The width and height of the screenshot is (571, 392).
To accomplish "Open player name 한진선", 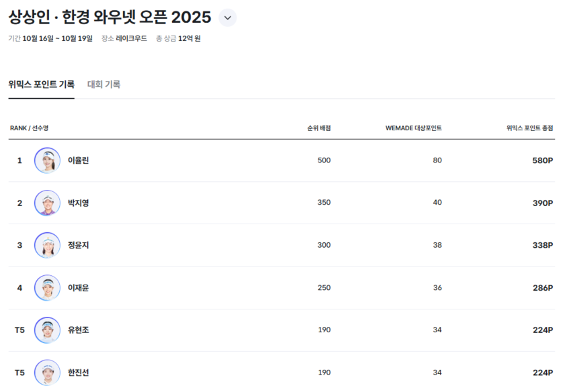I will (x=78, y=373).
